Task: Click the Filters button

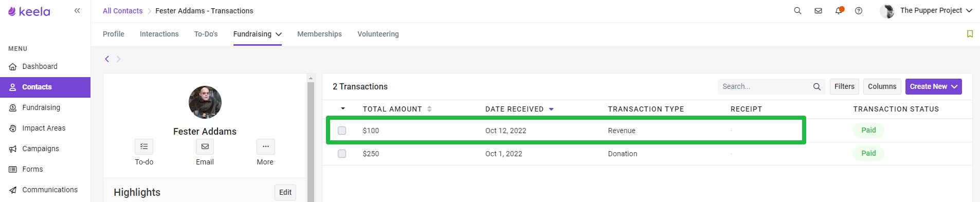Action: [x=844, y=86]
